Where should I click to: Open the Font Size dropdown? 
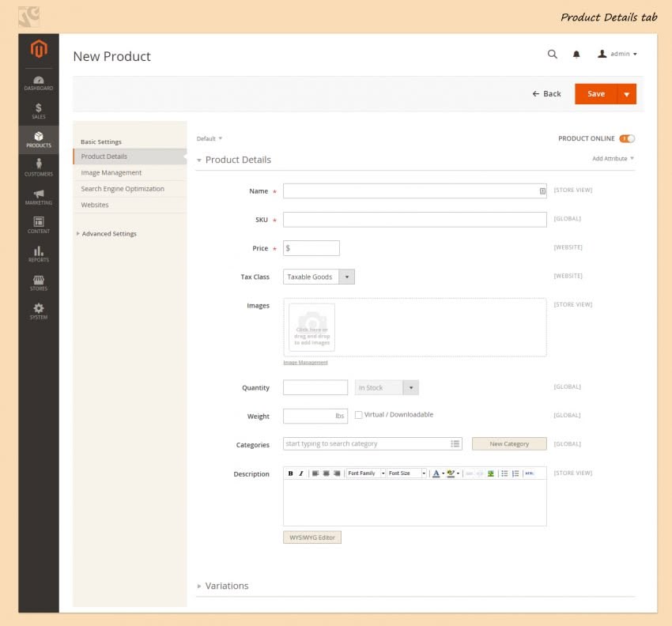coord(406,473)
